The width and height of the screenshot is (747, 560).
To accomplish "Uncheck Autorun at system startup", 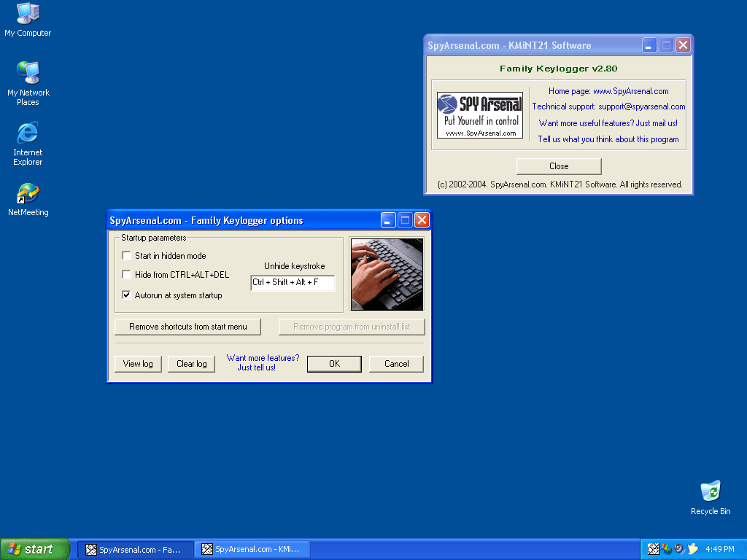I will point(127,295).
